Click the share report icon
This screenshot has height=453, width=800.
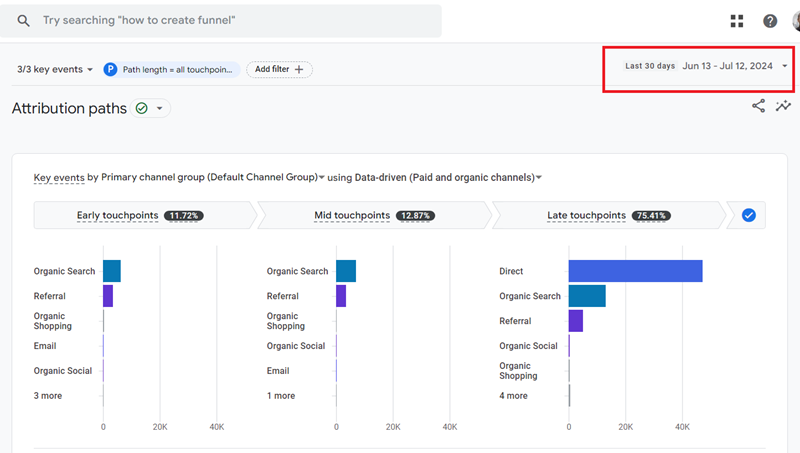(x=758, y=106)
